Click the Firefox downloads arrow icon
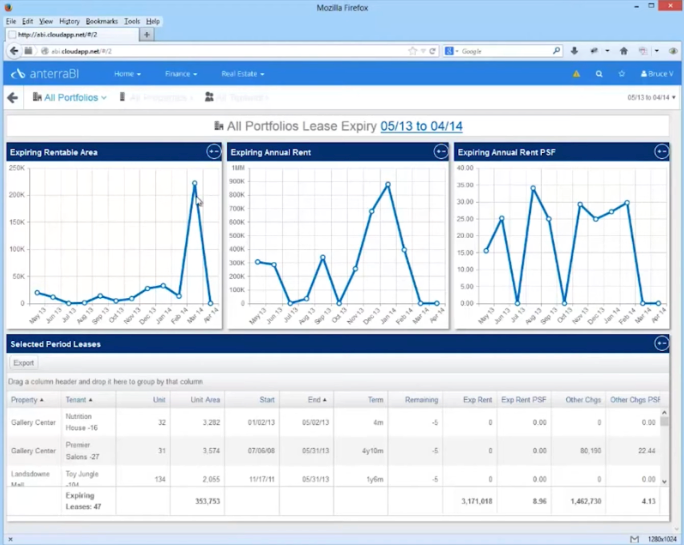Image resolution: width=684 pixels, height=545 pixels. [574, 51]
